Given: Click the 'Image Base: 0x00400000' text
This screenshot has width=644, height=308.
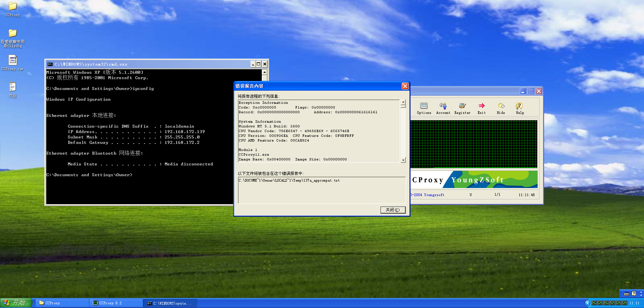Looking at the screenshot, I should (264, 159).
